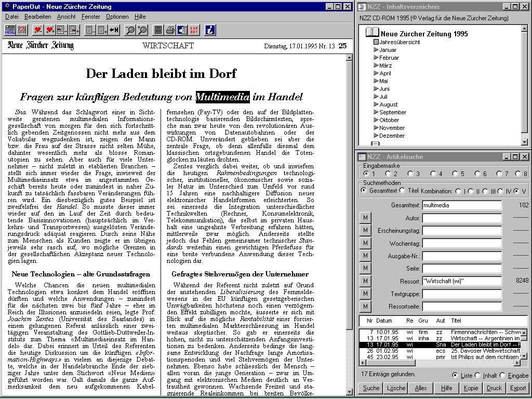
Task: Click the printer icon in toolbar
Action: [170, 30]
